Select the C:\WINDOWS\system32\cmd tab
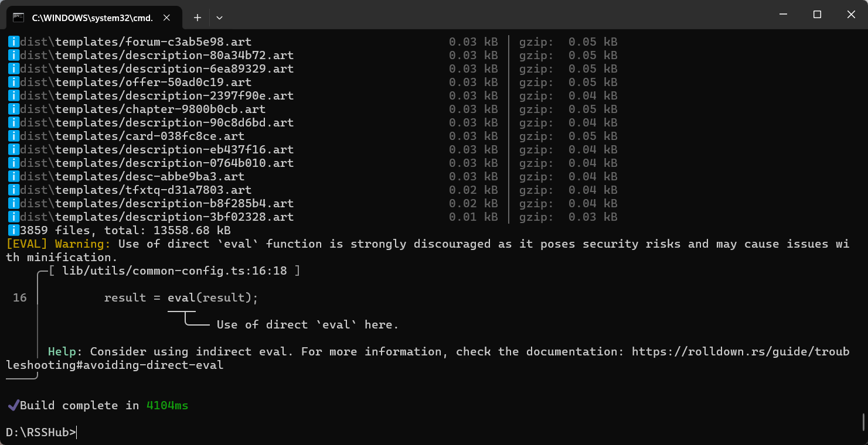This screenshot has width=868, height=445. 92,18
